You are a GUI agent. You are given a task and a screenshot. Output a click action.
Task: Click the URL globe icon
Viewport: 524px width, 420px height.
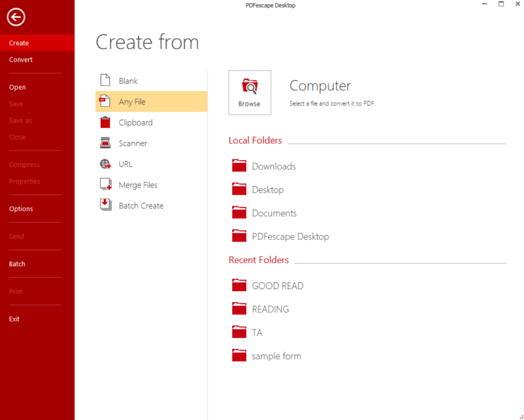(105, 164)
